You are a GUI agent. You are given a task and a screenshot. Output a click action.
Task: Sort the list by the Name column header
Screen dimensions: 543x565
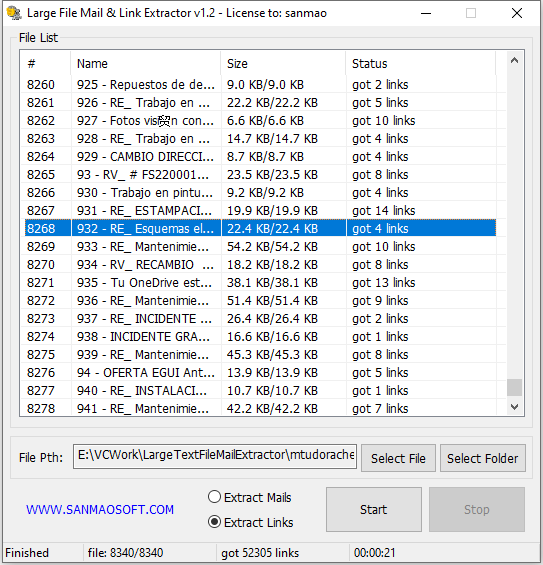tap(146, 64)
